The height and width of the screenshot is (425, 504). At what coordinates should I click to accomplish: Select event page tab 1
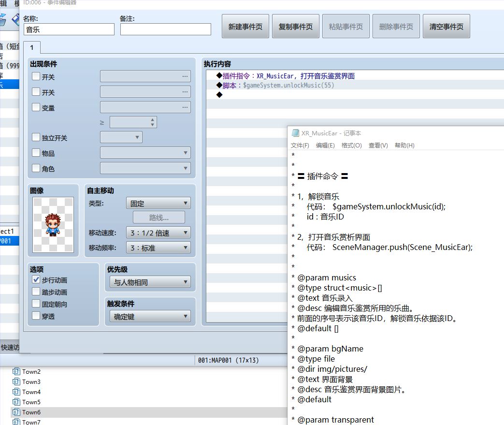tap(32, 47)
